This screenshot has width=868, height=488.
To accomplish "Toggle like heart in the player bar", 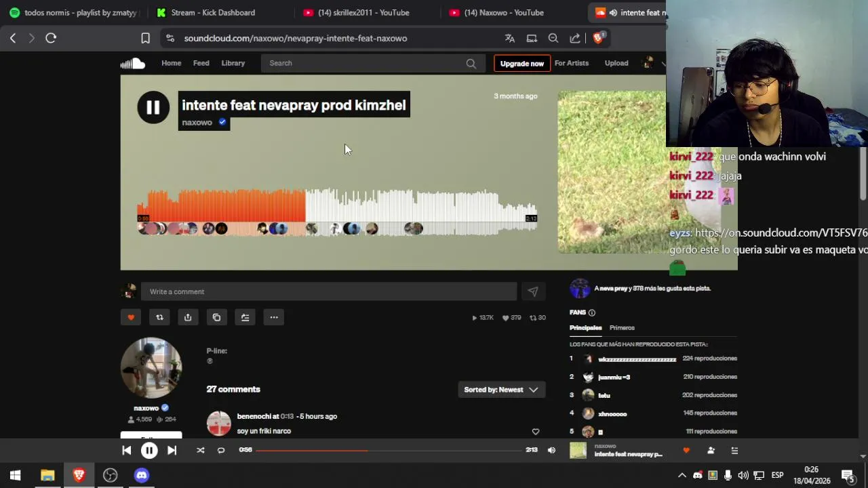I will (x=686, y=450).
